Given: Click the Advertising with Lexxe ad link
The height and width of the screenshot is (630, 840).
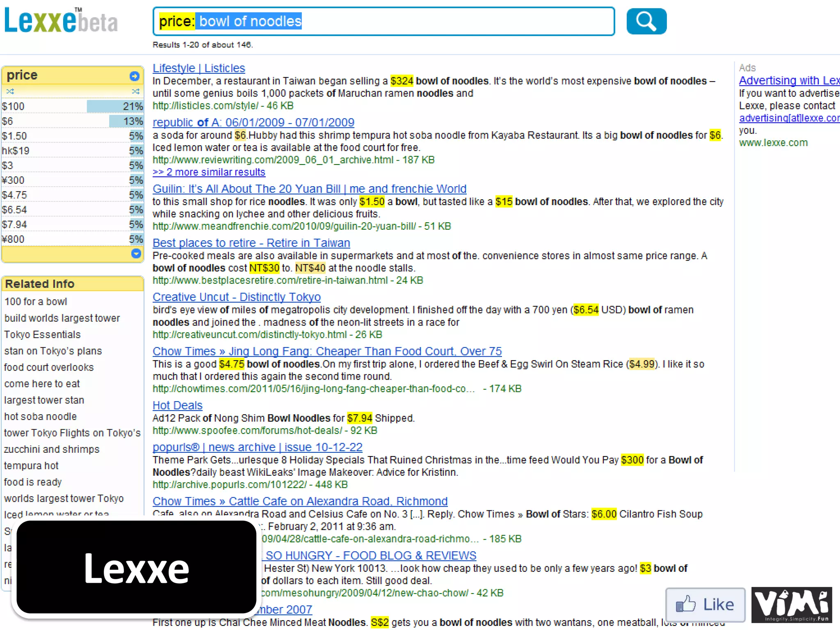Looking at the screenshot, I should point(789,80).
